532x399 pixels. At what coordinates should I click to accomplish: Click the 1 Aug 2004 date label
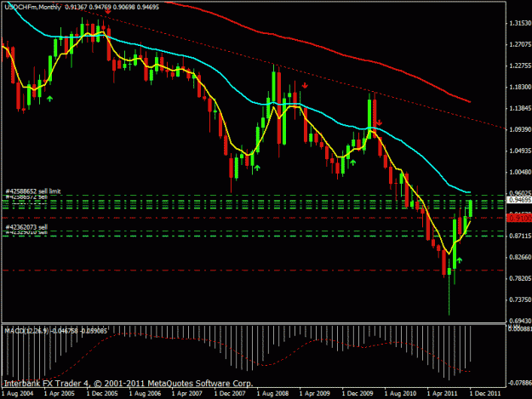[18, 394]
